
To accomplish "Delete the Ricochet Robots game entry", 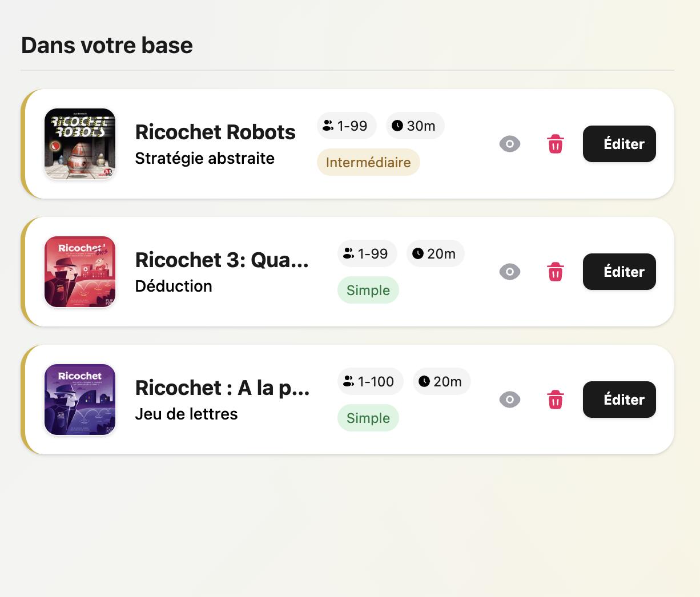I will pyautogui.click(x=556, y=144).
